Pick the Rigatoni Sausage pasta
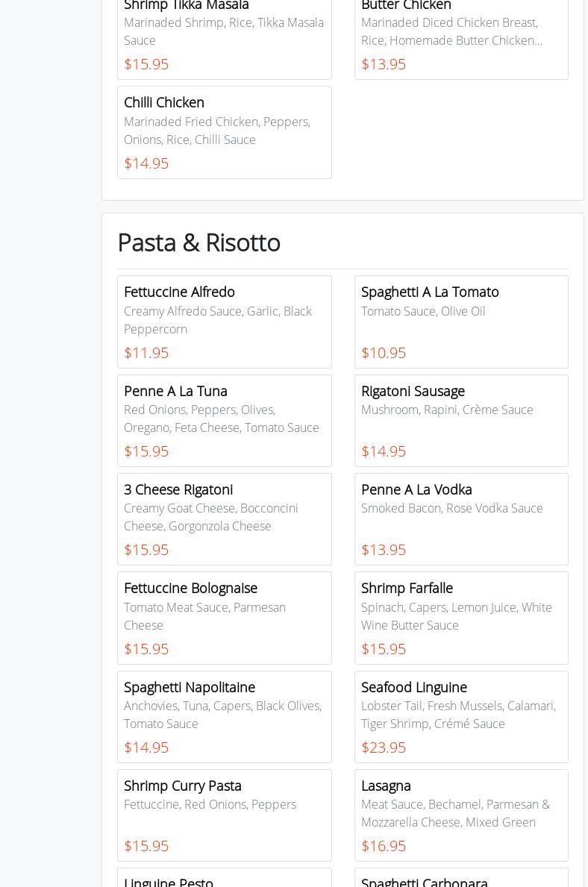588x887 pixels. [x=461, y=421]
